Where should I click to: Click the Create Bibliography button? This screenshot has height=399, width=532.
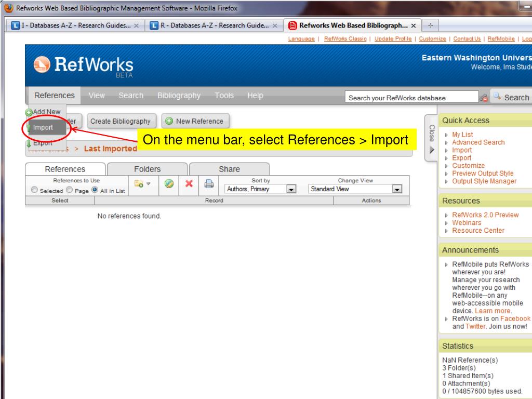click(121, 121)
